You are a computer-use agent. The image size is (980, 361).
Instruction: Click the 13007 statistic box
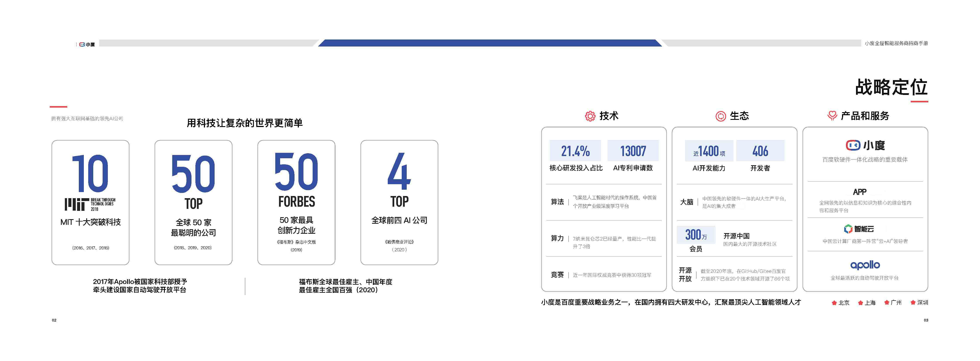633,151
